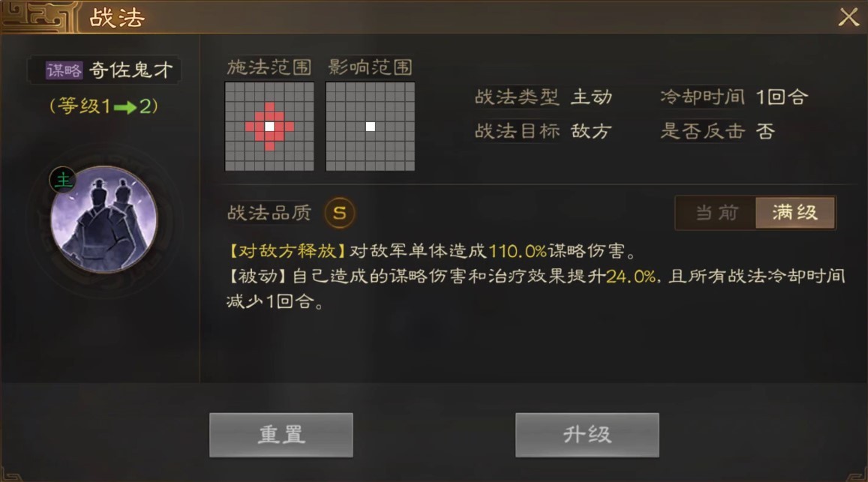Click the 主 badge on skill portrait
868x482 pixels.
click(x=63, y=181)
